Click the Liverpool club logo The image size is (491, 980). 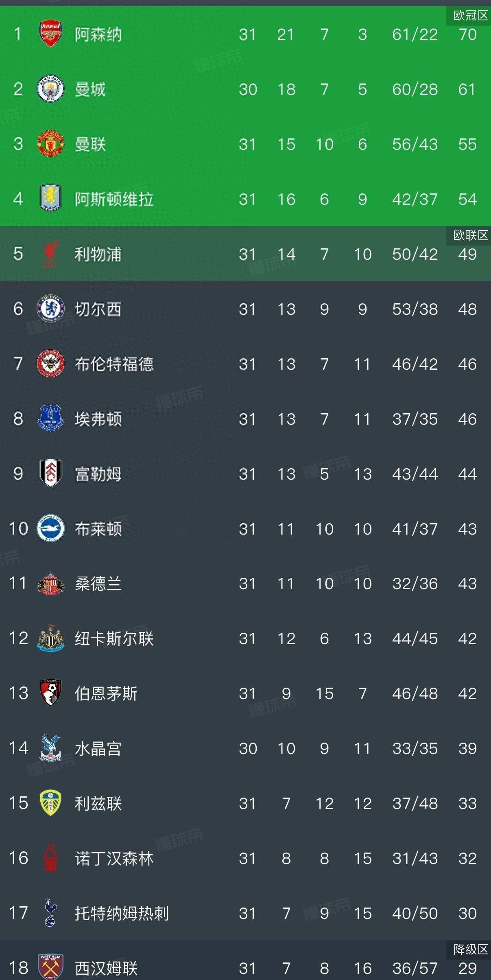tap(50, 254)
